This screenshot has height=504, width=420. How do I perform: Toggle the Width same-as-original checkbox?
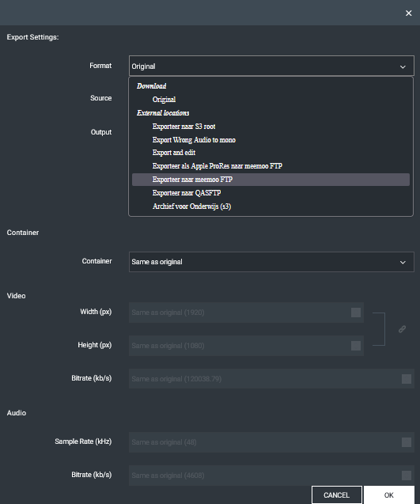[356, 313]
